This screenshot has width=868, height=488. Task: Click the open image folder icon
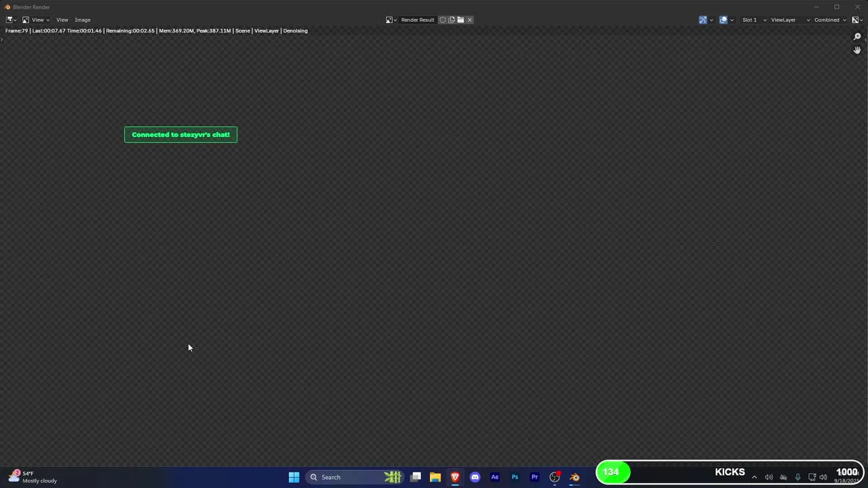tap(460, 20)
